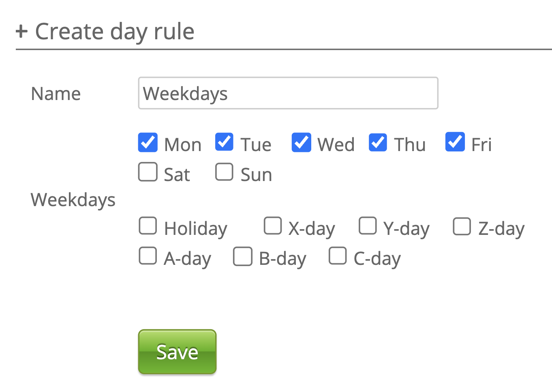Uncheck the Thu checkbox
This screenshot has width=552, height=392.
(x=378, y=143)
